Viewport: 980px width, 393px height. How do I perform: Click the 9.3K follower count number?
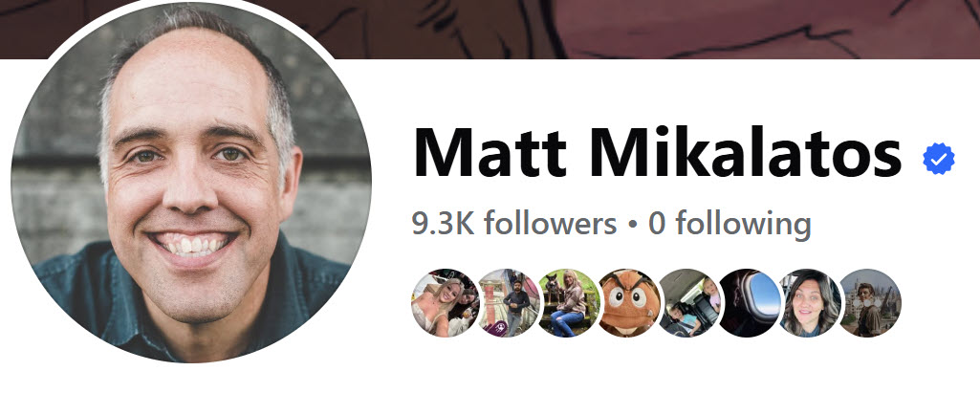[443, 223]
